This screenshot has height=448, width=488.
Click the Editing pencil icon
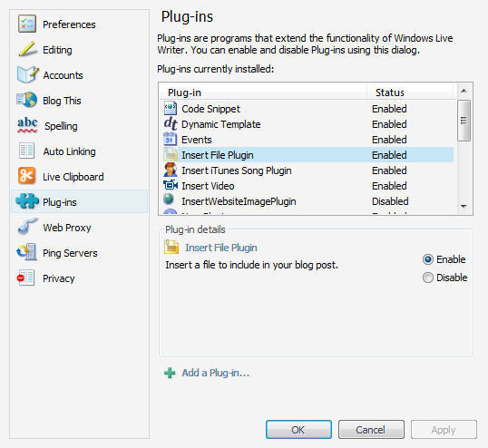[x=27, y=49]
